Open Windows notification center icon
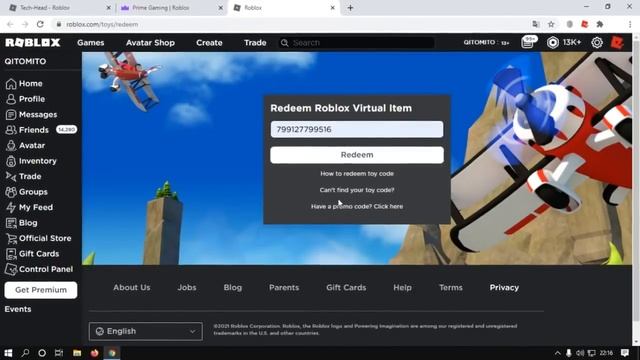Viewport: 640px width, 360px height. coord(625,353)
